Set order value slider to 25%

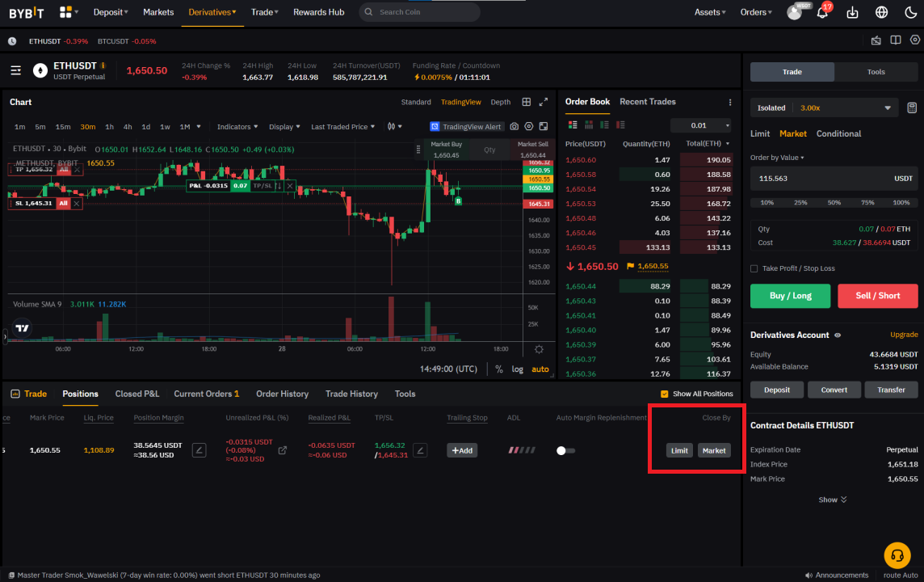[x=800, y=203]
